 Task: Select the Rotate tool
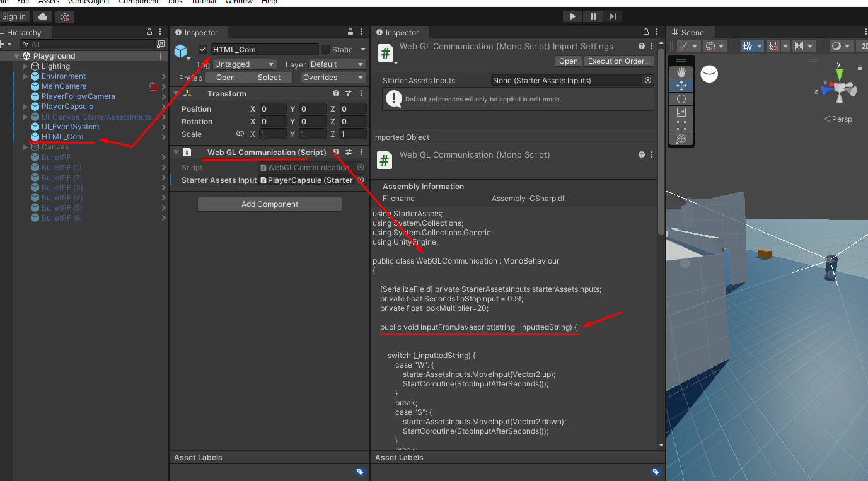pyautogui.click(x=681, y=99)
